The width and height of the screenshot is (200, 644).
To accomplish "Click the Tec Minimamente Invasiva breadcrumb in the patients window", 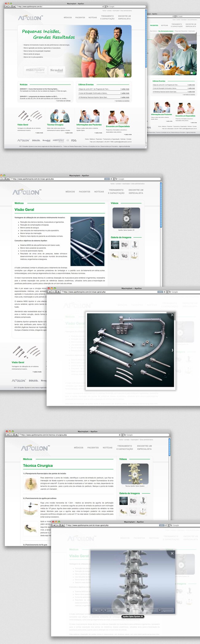I will (166, 31).
